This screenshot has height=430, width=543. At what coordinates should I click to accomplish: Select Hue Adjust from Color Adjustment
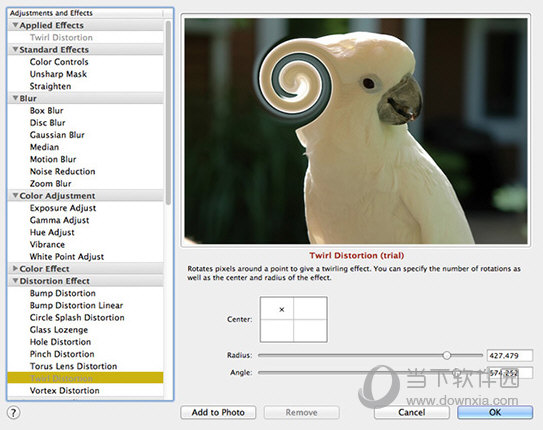(52, 232)
